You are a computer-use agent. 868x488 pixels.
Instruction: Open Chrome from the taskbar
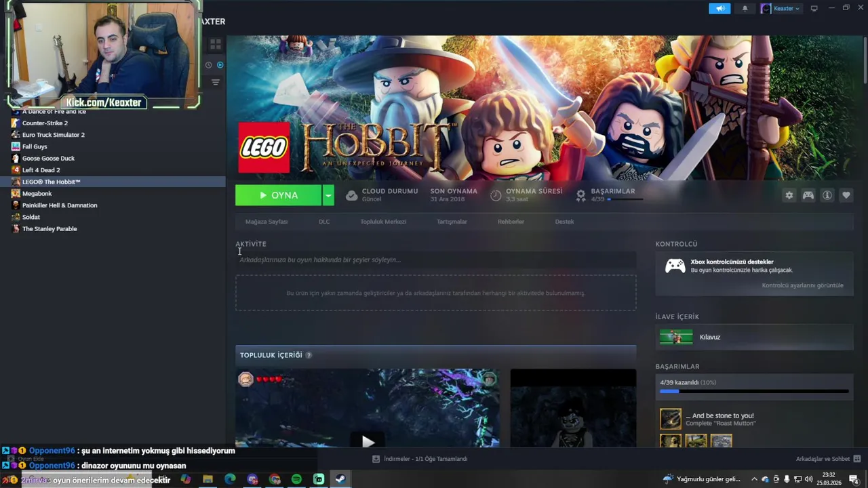pyautogui.click(x=274, y=479)
